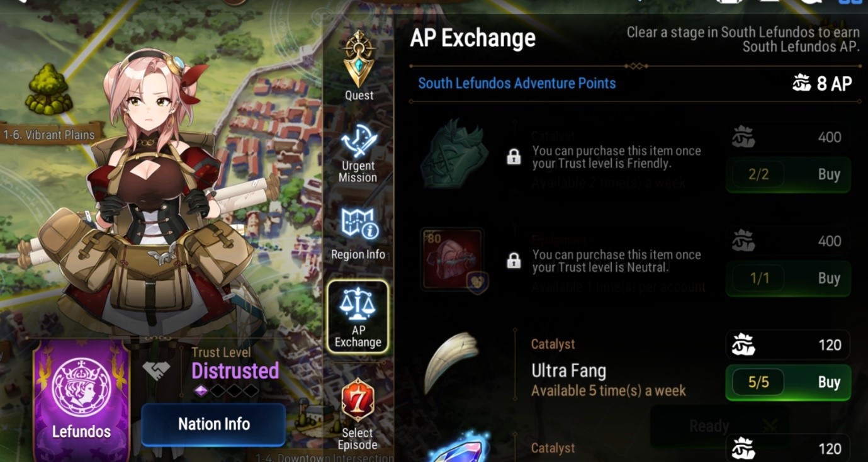The width and height of the screenshot is (868, 462).
Task: Click the lock icon on Neutral trust item
Action: point(514,261)
